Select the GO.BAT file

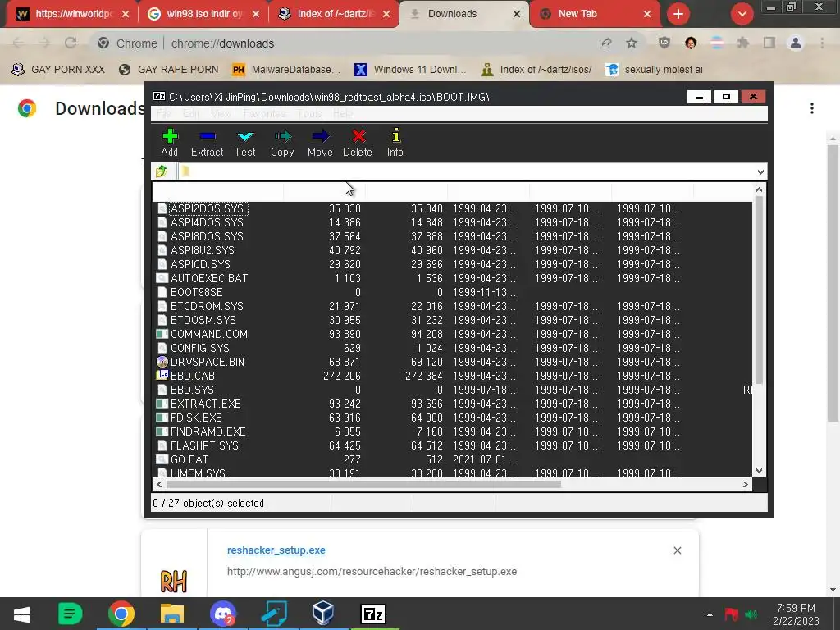[189, 459]
